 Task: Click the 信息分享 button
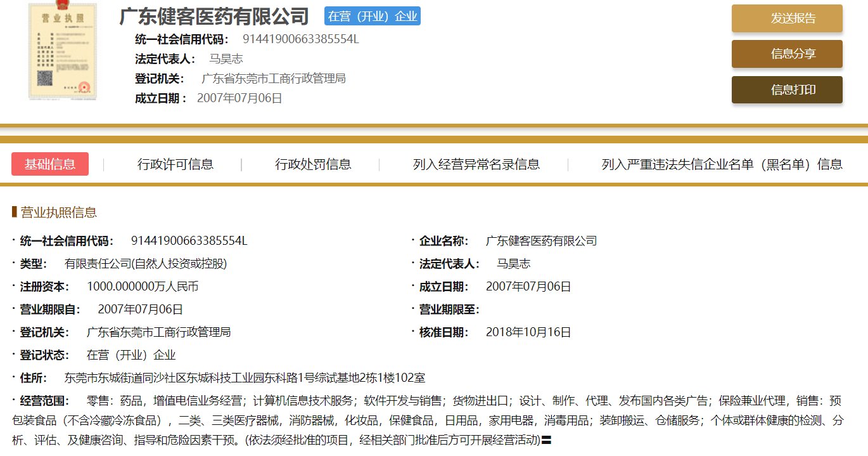(787, 55)
